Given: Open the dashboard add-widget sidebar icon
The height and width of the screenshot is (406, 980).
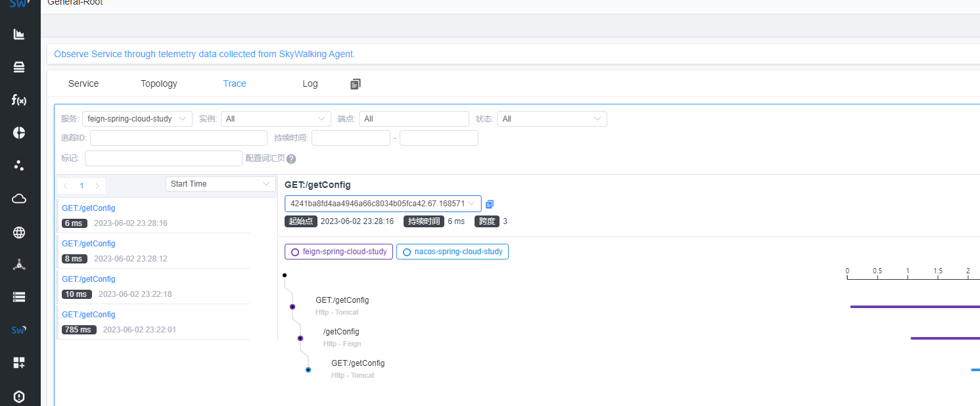Looking at the screenshot, I should 19,363.
